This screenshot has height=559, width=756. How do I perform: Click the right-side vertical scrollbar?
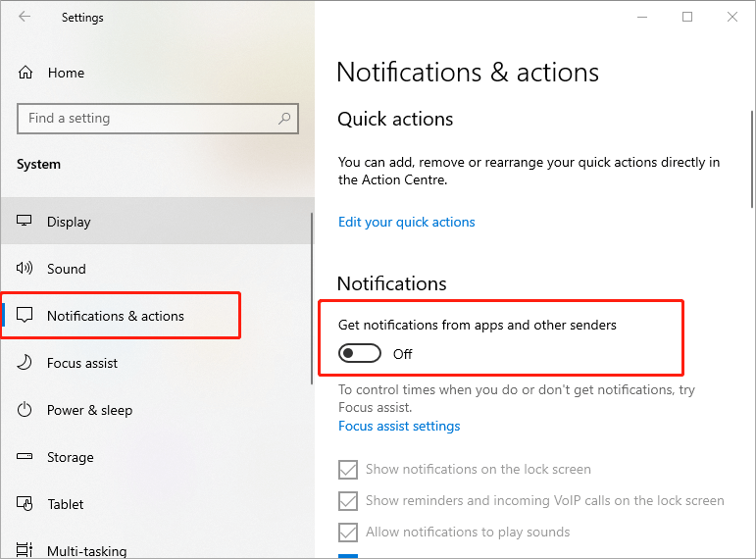coord(750,157)
